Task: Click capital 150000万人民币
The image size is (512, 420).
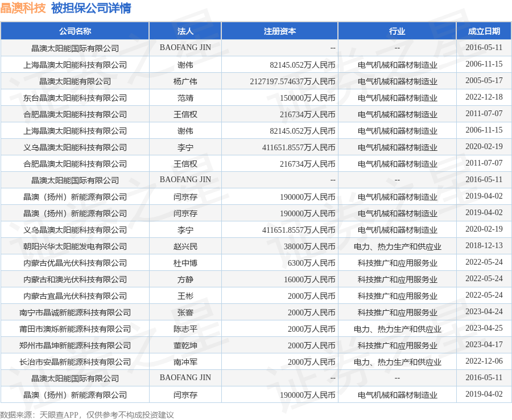Action: pyautogui.click(x=308, y=98)
